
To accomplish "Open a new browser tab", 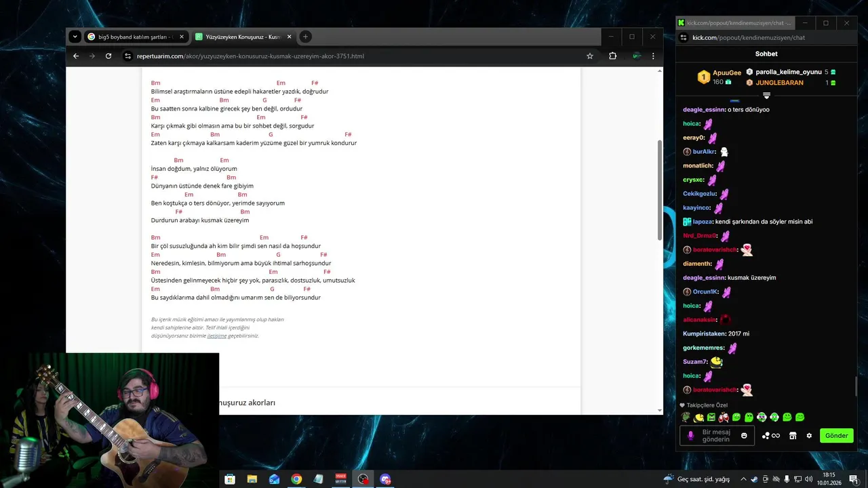I will coord(306,37).
